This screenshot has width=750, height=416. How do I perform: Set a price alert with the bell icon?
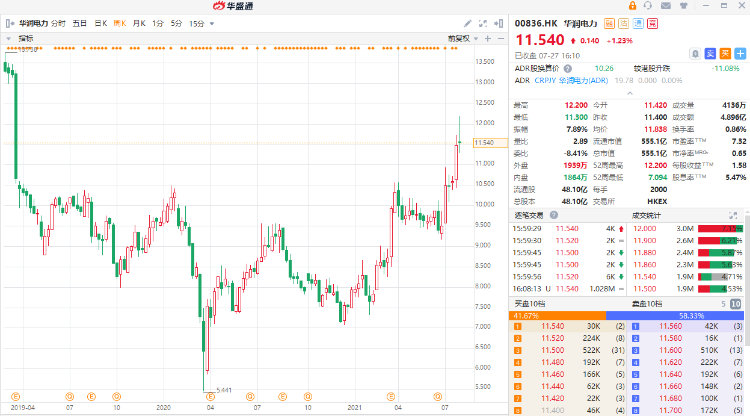(695, 54)
